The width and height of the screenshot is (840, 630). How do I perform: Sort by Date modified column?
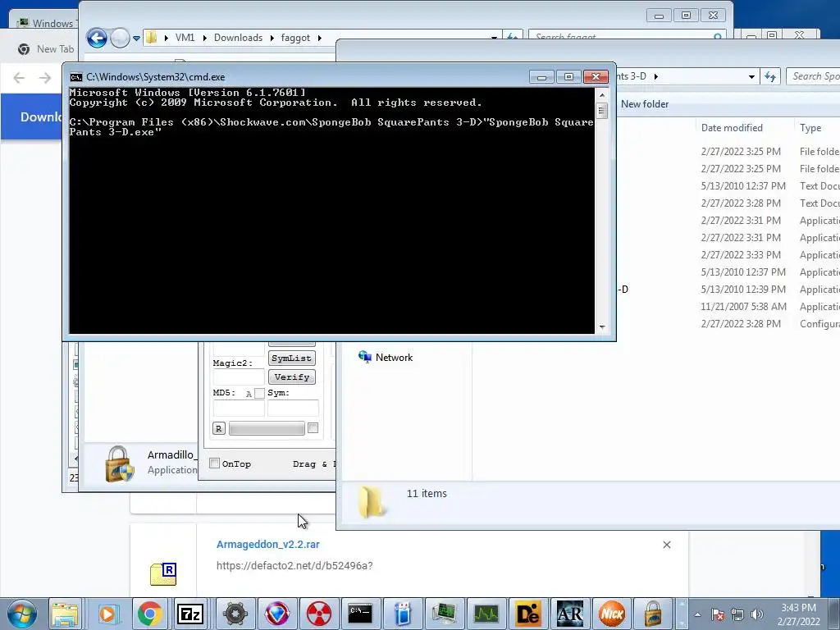[732, 127]
